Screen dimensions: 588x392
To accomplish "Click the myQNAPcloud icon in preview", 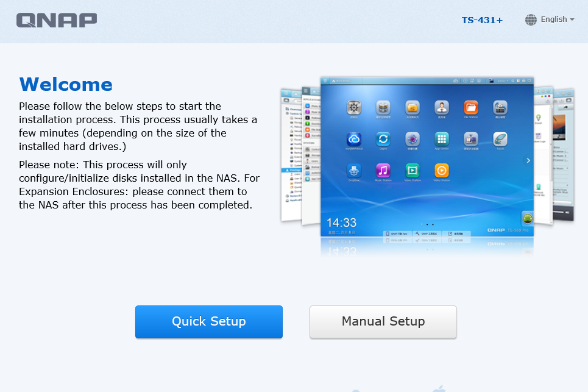I will 354,139.
